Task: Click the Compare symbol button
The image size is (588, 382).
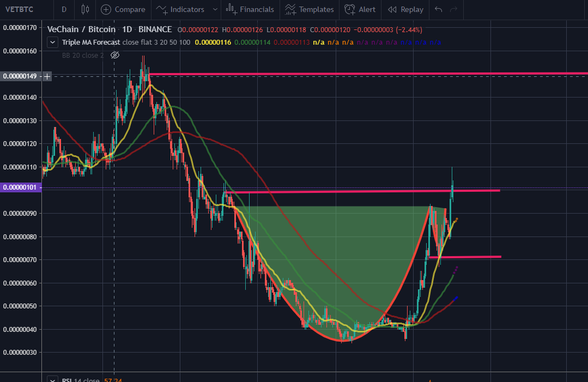Action: 123,9
